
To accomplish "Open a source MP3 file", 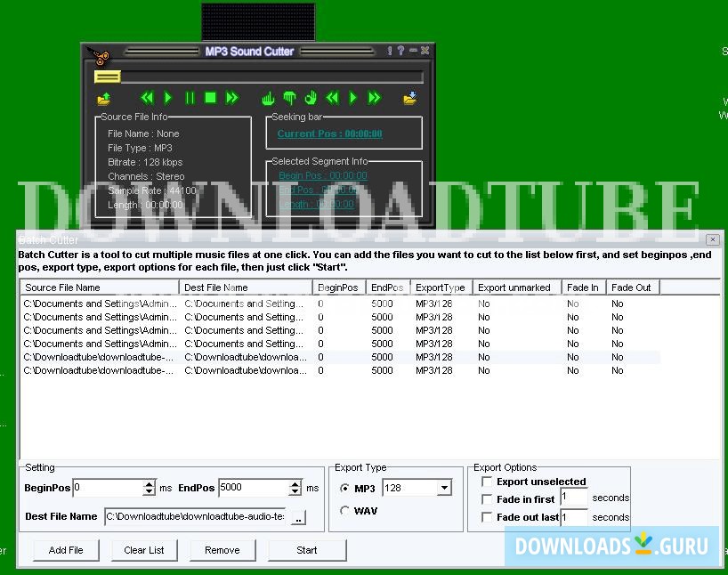I will pyautogui.click(x=105, y=98).
